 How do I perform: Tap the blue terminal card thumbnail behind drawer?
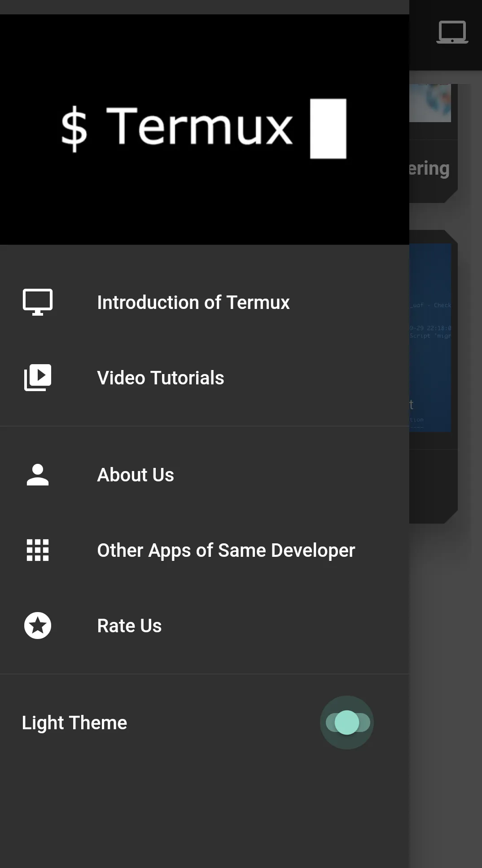click(430, 338)
